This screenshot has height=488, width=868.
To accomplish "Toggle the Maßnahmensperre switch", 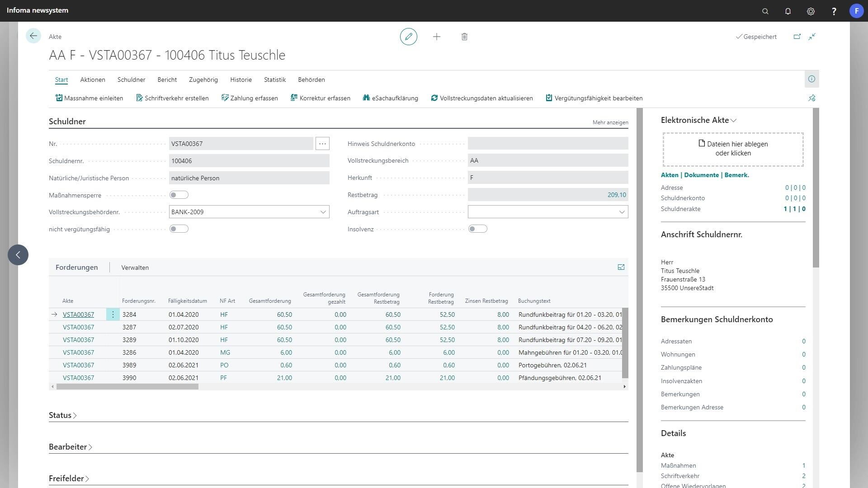I will [179, 195].
